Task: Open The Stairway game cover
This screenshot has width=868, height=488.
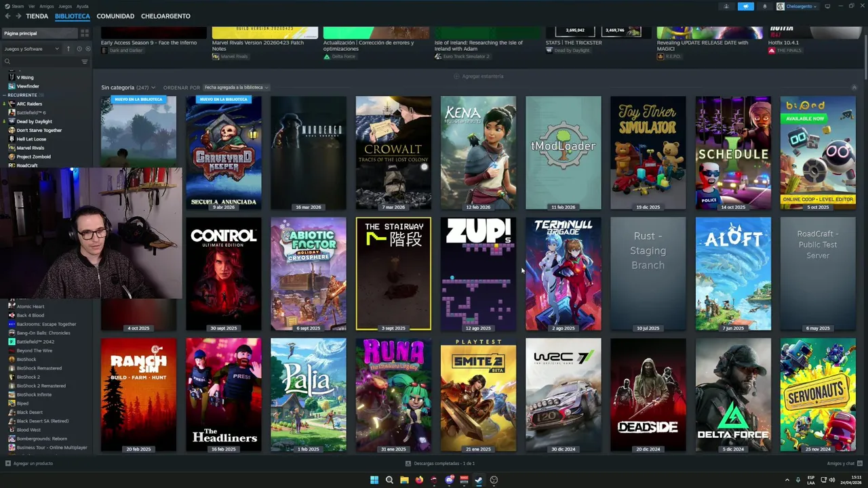Action: coord(393,274)
